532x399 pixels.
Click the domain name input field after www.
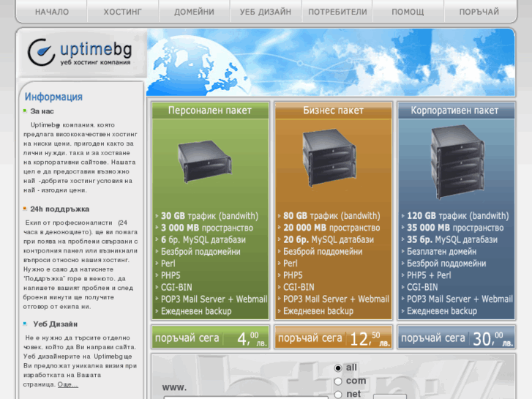click(246, 397)
